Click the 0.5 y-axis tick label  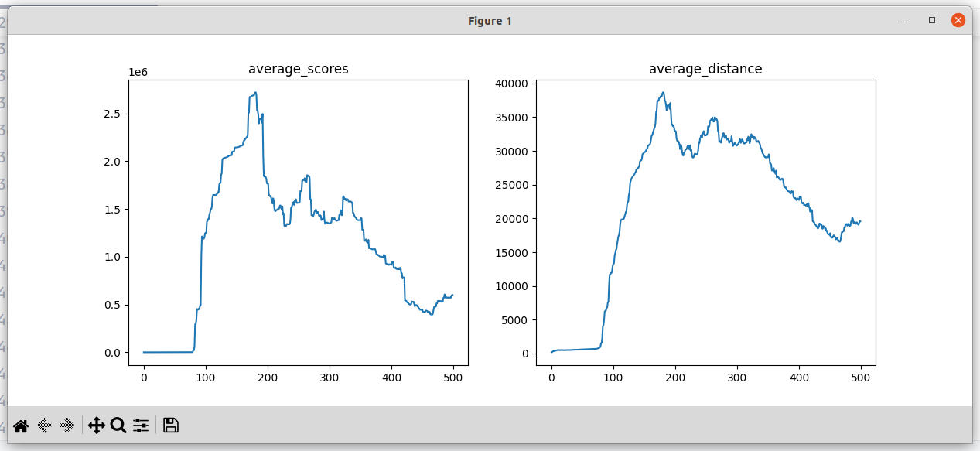tap(114, 305)
